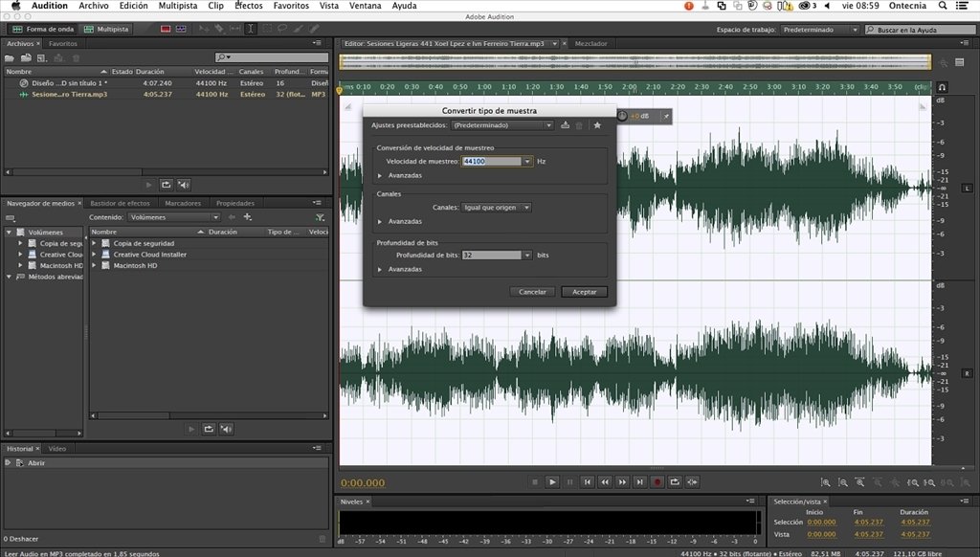This screenshot has height=557, width=980.
Task: Open the drives icon menu in Navegador
Action: click(10, 218)
